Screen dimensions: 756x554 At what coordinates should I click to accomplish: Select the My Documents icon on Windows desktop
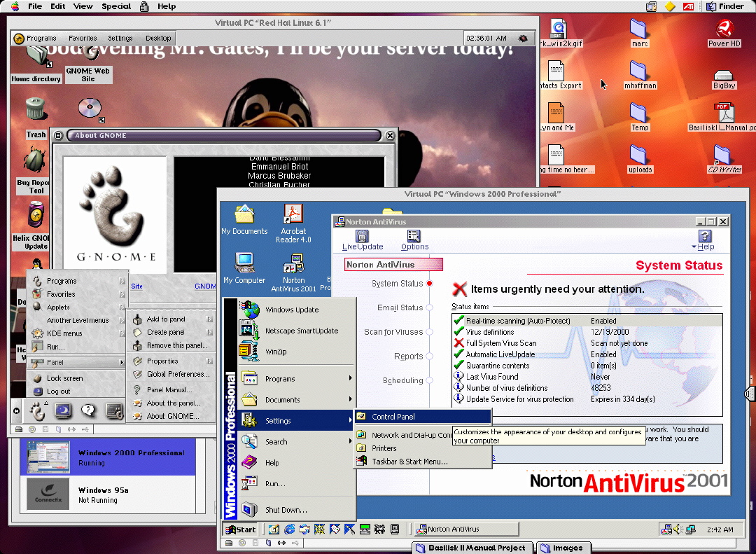click(x=244, y=220)
